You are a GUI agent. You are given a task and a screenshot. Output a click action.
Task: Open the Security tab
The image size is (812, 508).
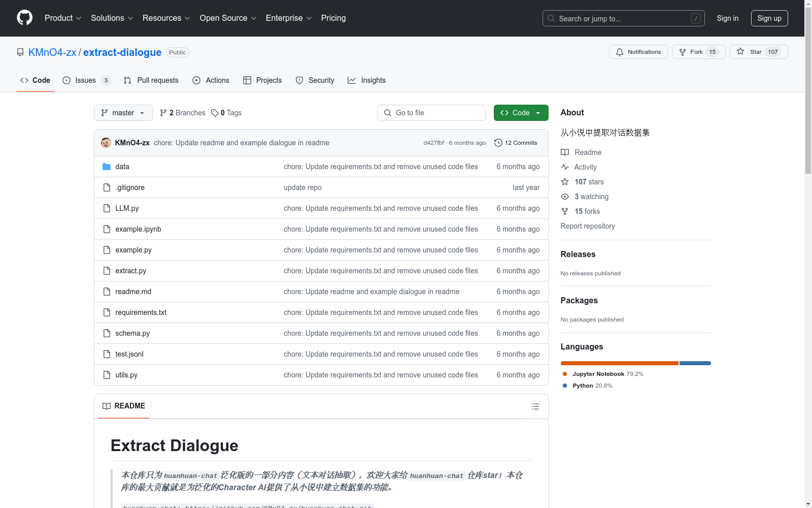pos(315,80)
